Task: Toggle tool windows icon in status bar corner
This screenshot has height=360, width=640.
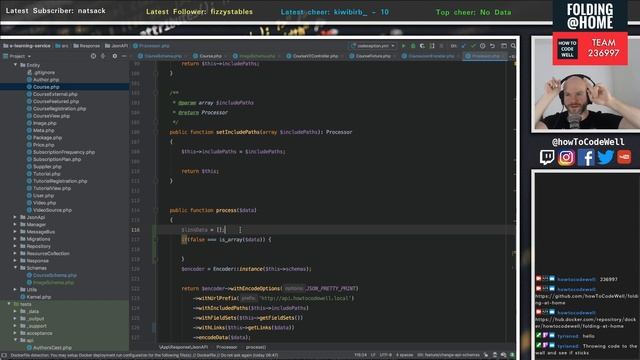Action: pyautogui.click(x=4, y=355)
